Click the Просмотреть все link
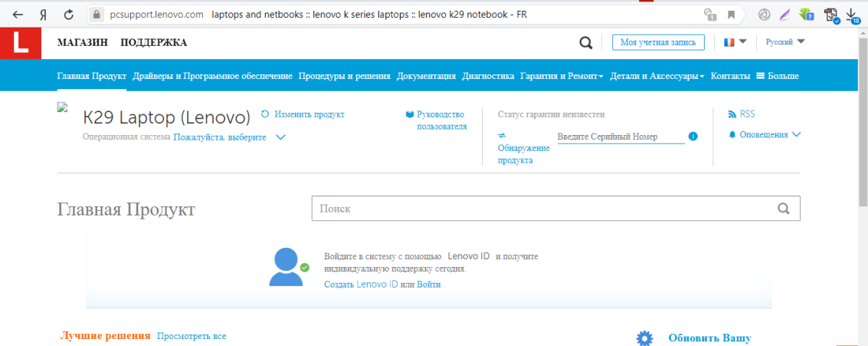 coord(192,336)
